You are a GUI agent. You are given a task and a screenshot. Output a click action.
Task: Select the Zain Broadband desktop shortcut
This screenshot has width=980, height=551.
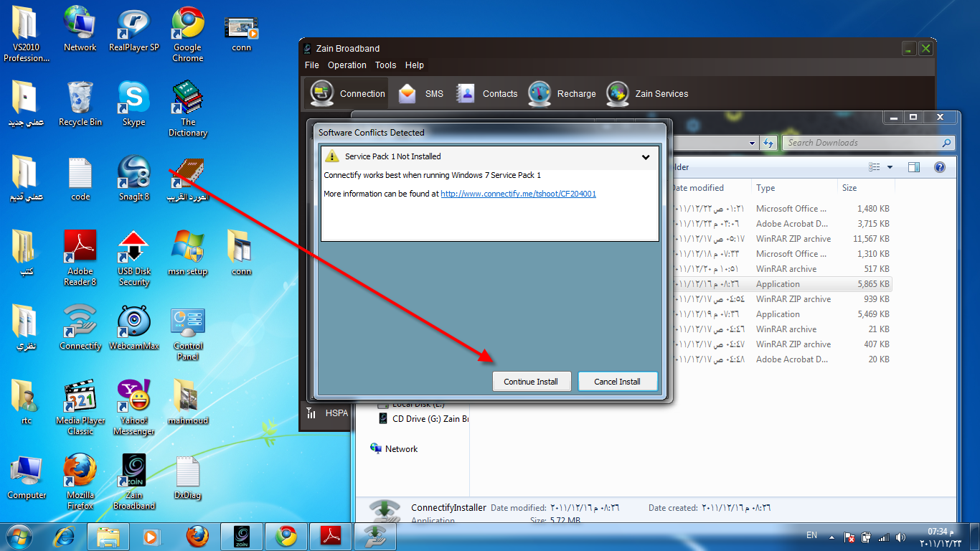pos(134,481)
